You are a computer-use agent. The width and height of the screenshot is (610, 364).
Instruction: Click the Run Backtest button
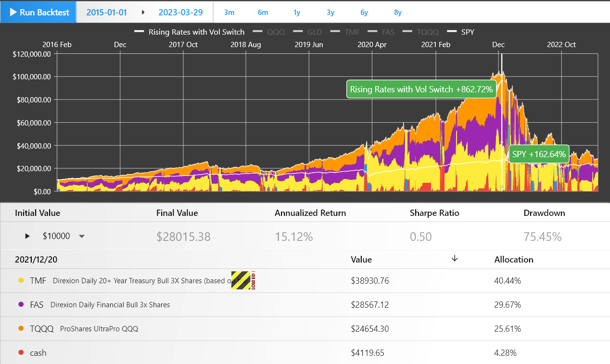coord(38,12)
